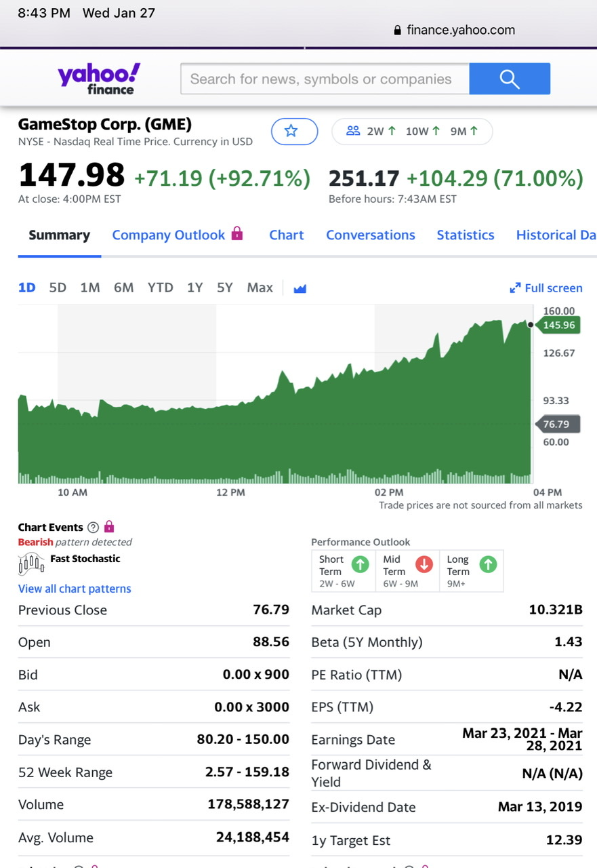The height and width of the screenshot is (868, 597).
Task: Click the Chart Events help icon
Action: click(x=94, y=528)
